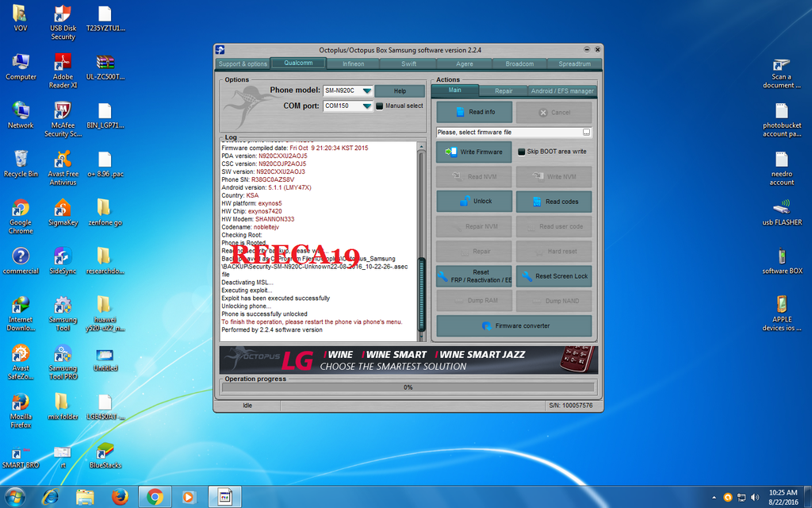Launch Firefox from the taskbar
The image size is (812, 508).
pos(120,497)
